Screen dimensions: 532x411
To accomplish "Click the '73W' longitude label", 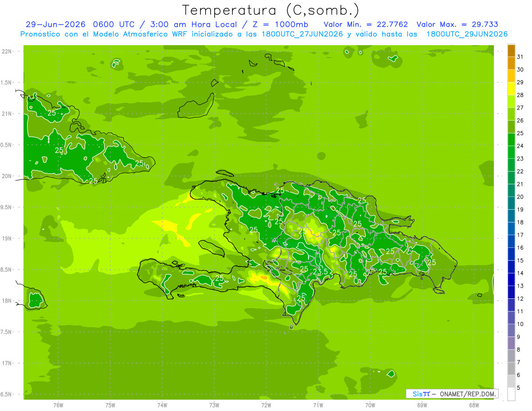I will point(214,405).
